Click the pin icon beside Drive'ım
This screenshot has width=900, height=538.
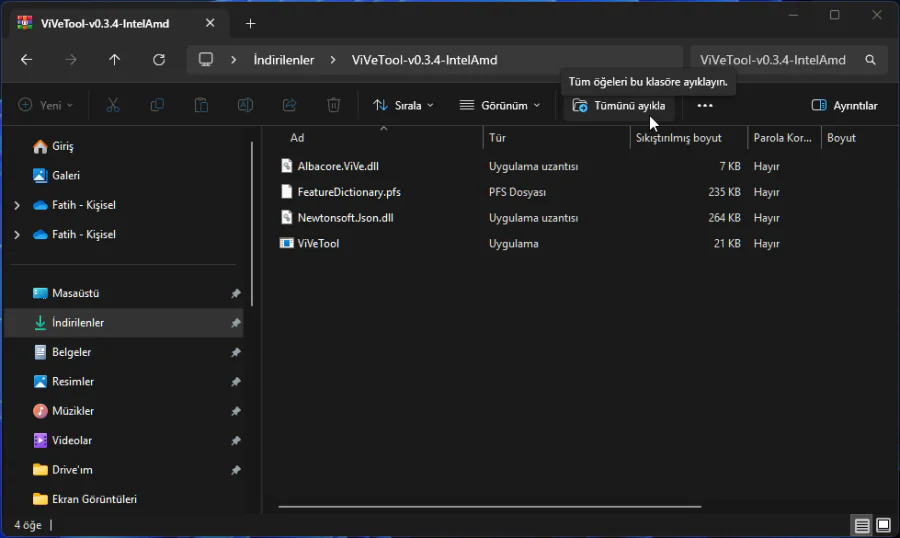(x=235, y=470)
